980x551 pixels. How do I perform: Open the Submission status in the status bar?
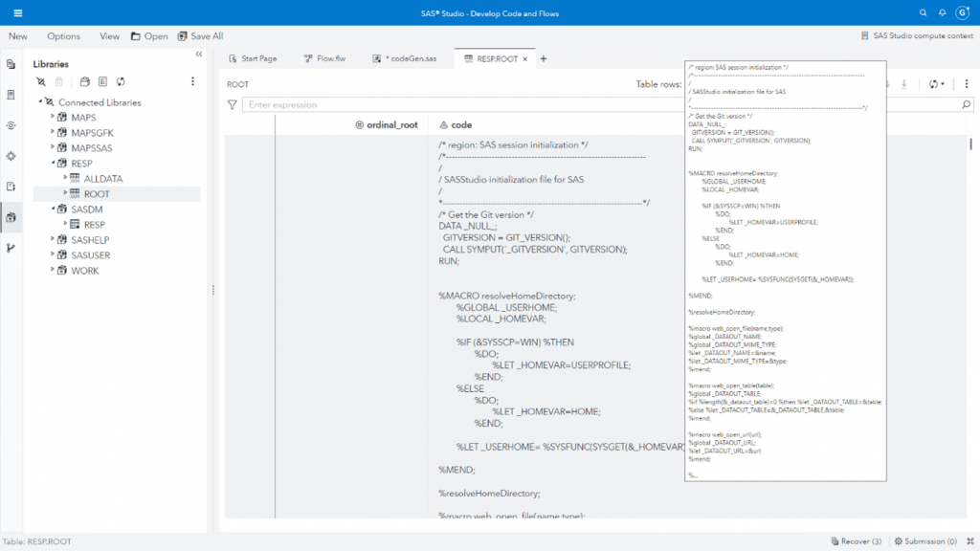[x=930, y=540]
